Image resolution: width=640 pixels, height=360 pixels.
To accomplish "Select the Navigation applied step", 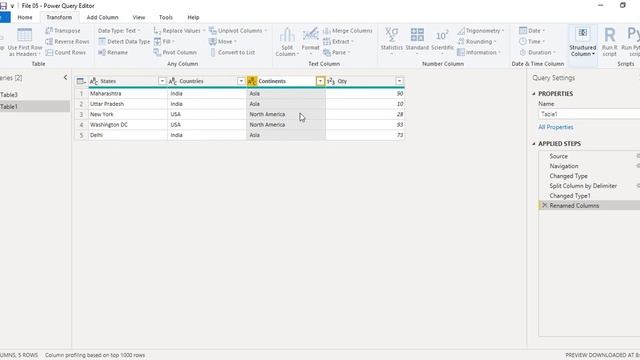I will coord(589,166).
